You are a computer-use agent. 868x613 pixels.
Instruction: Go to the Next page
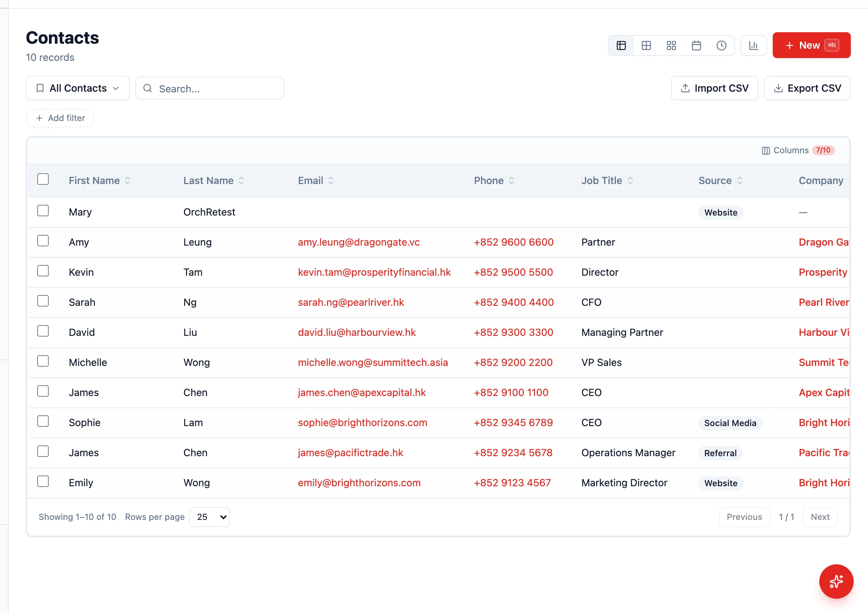[820, 517]
